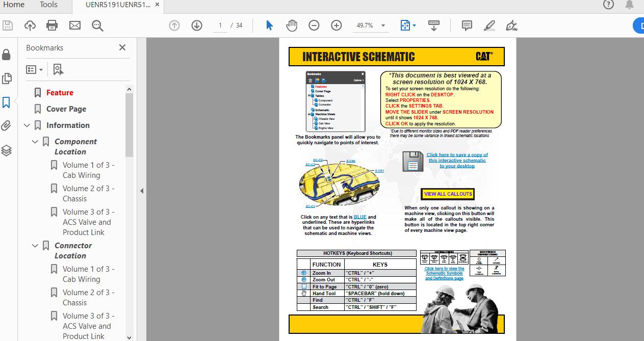The height and width of the screenshot is (341, 644).
Task: Select the Component Location bookmark
Action: click(75, 147)
